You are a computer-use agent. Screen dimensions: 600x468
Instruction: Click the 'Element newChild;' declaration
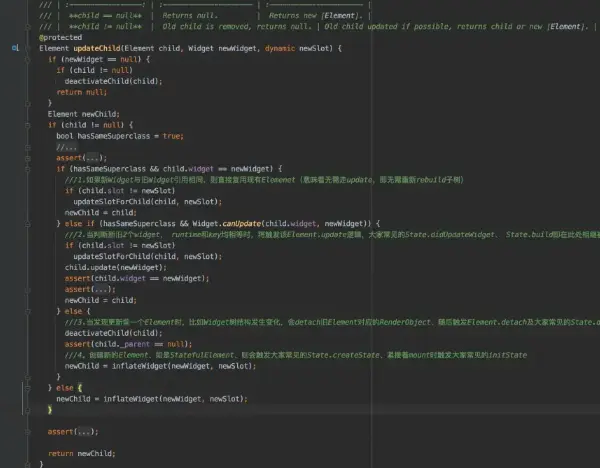pyautogui.click(x=84, y=114)
